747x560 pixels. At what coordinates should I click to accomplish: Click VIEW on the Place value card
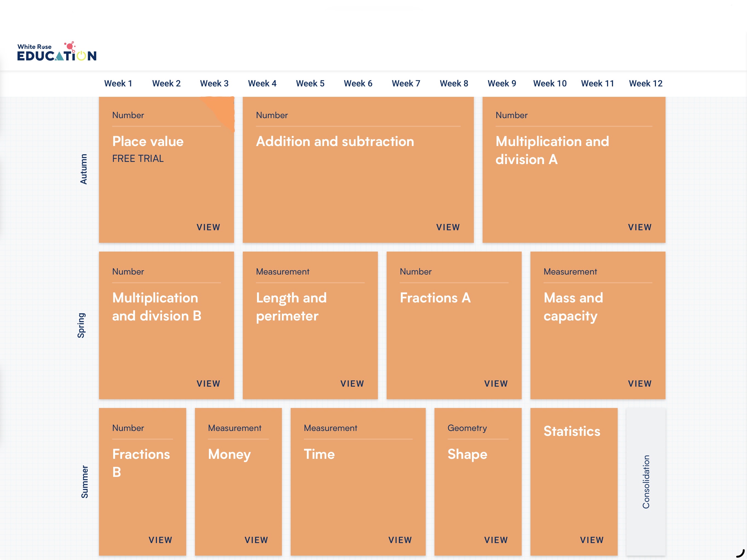pos(208,227)
